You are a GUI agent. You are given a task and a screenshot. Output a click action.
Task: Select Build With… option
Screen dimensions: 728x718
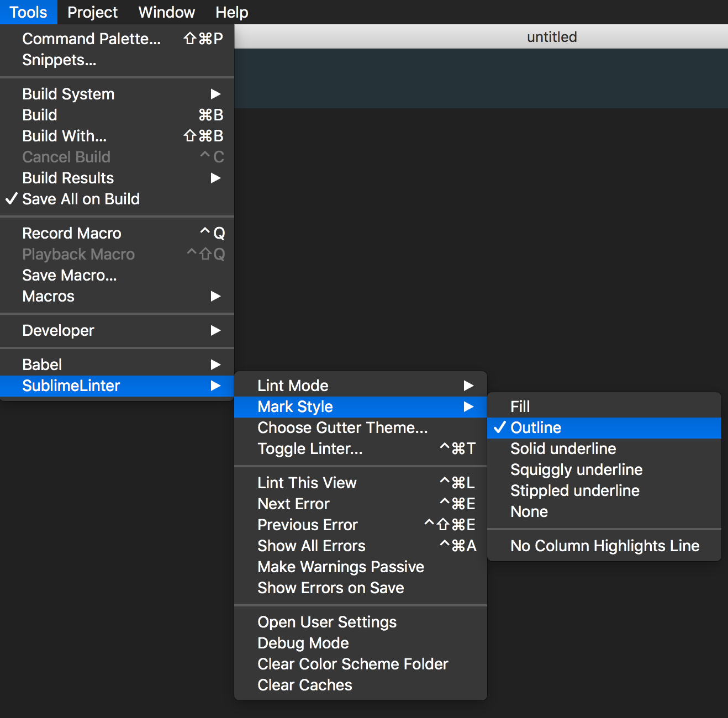117,136
